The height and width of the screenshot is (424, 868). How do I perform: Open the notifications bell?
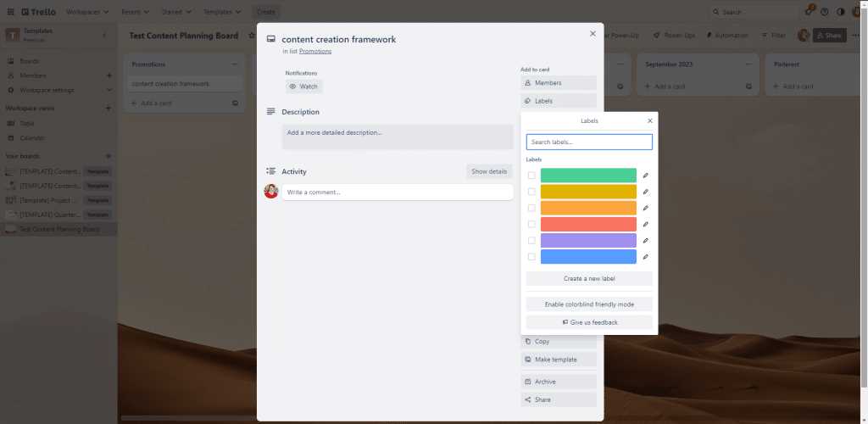click(808, 12)
